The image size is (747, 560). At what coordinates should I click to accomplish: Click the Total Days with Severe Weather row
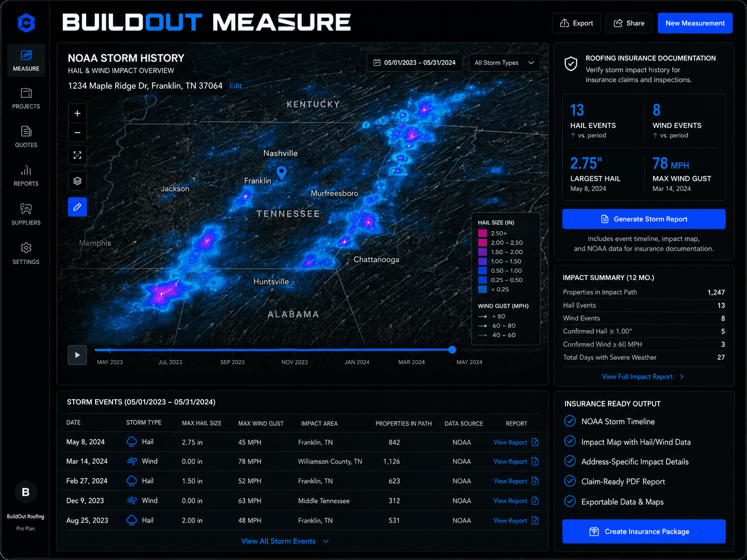(x=644, y=357)
